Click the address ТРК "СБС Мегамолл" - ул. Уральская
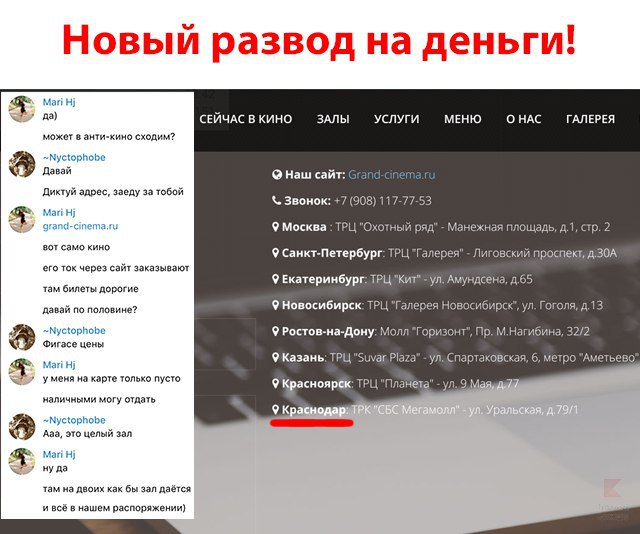The width and height of the screenshot is (640, 534). click(x=465, y=410)
